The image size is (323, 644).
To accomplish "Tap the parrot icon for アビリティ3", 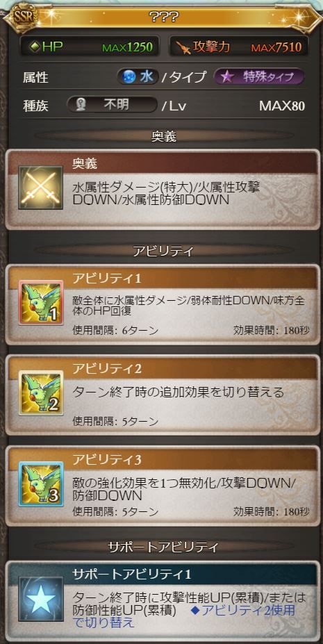I will 40,484.
